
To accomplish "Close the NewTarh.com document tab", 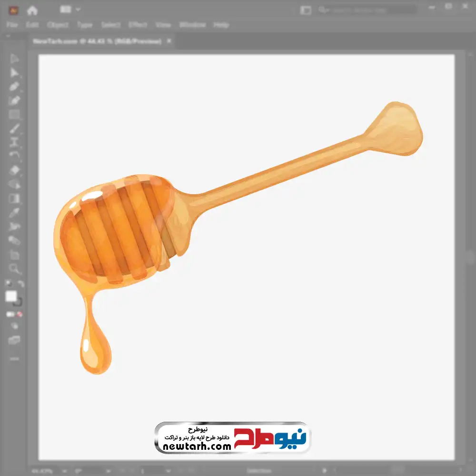I will 169,41.
